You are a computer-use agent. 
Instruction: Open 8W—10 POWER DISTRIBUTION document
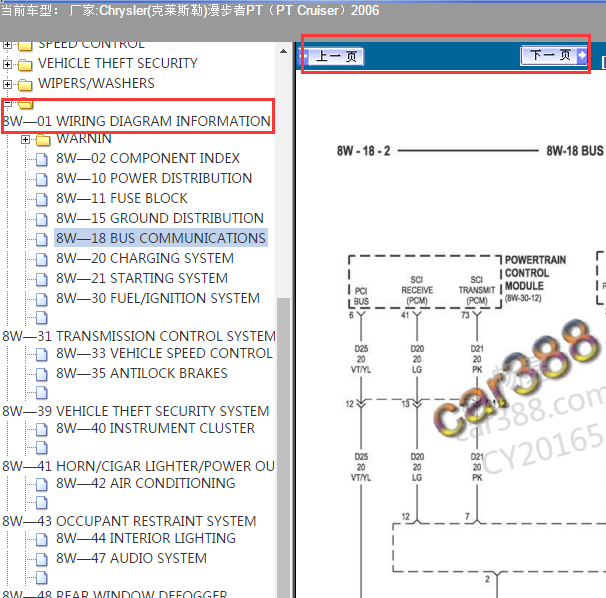154,178
